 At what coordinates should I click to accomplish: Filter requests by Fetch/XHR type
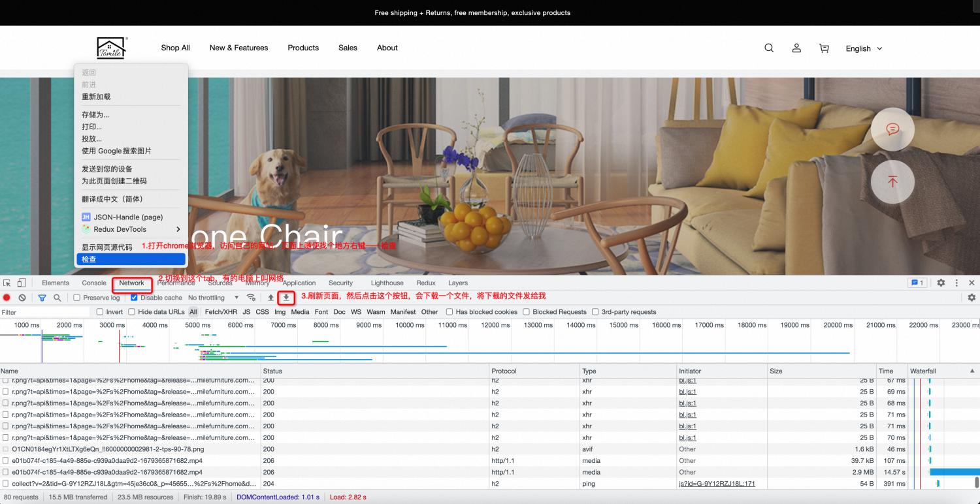[221, 312]
